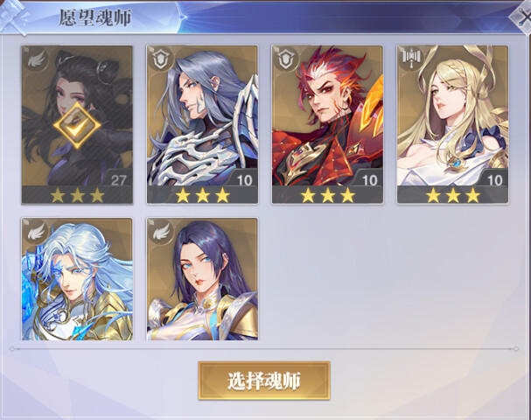Select the blonde long-haired heroine card
The width and height of the screenshot is (531, 420).
click(453, 124)
